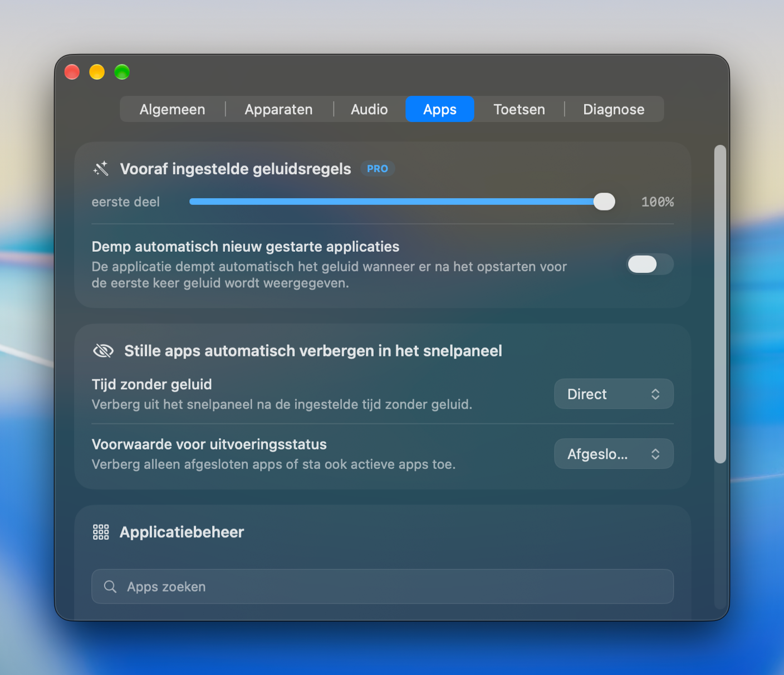Open the Voorwaarde voor uitvoeringsstatus dropdown
The height and width of the screenshot is (675, 784).
(x=614, y=454)
